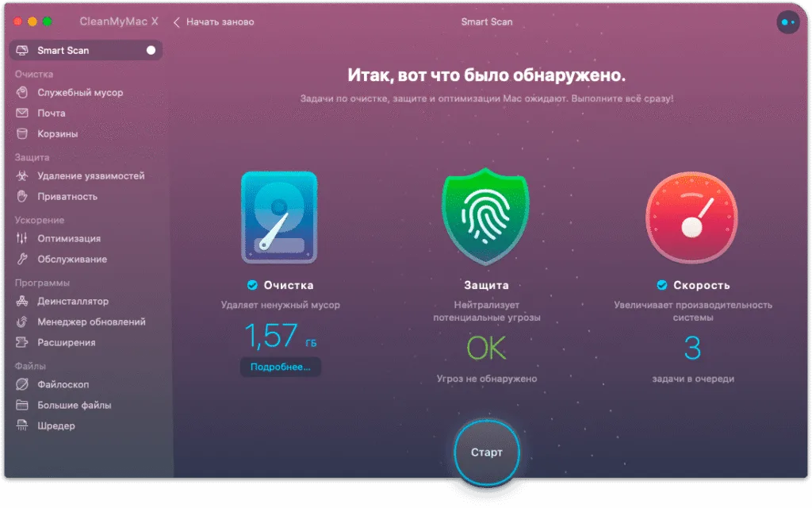
Task: Click the back arrow next to Начать заново
Action: pyautogui.click(x=177, y=22)
